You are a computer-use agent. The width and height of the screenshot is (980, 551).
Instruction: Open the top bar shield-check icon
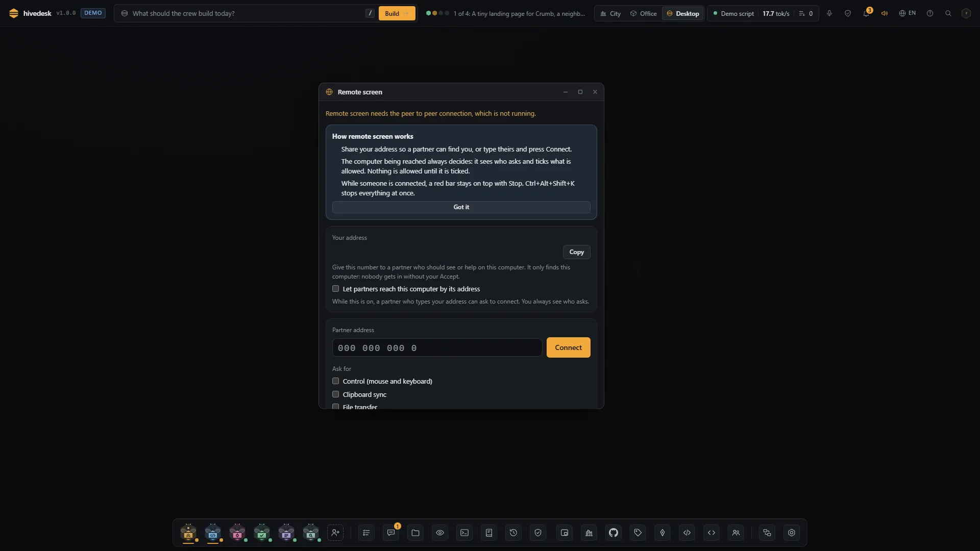coord(848,13)
